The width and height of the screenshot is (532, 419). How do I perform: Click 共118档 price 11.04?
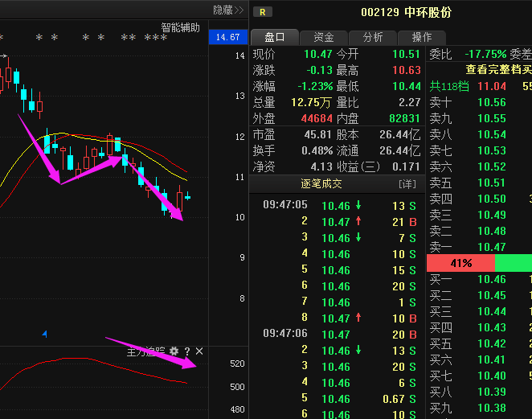(x=492, y=86)
